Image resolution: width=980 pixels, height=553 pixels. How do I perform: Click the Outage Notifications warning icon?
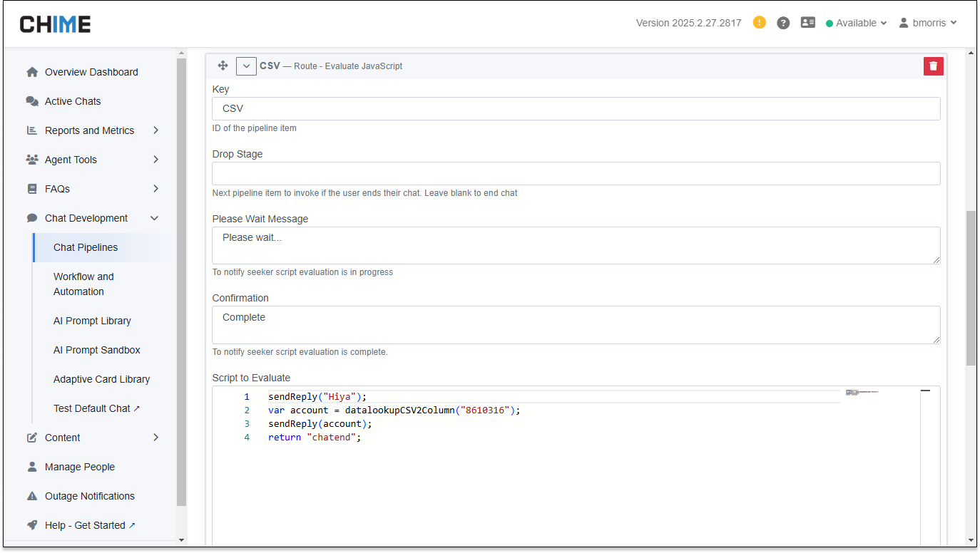pyautogui.click(x=32, y=496)
